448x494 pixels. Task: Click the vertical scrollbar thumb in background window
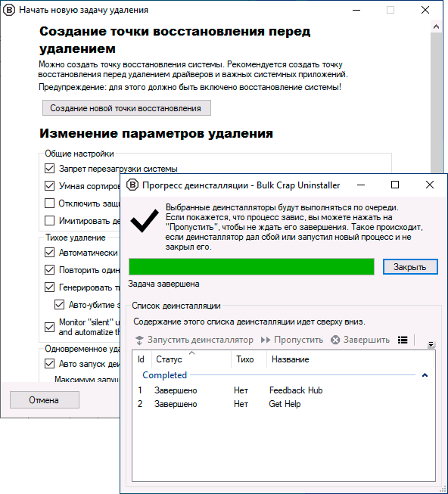[436, 102]
